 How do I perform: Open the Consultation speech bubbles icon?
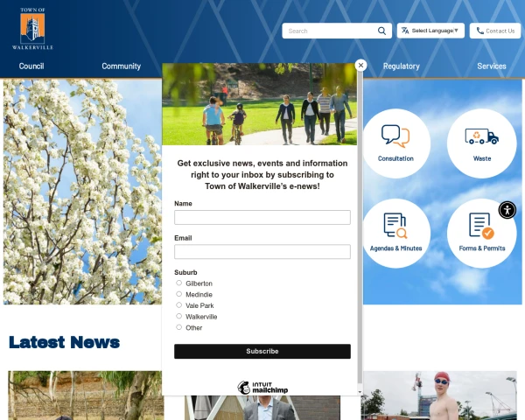click(x=395, y=136)
